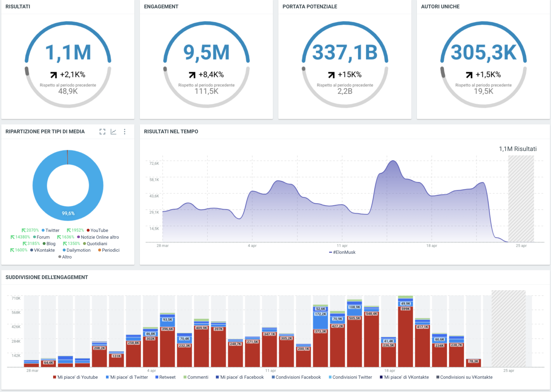Toggle the #ElonMusk series legend
The width and height of the screenshot is (551, 392).
pos(342,252)
